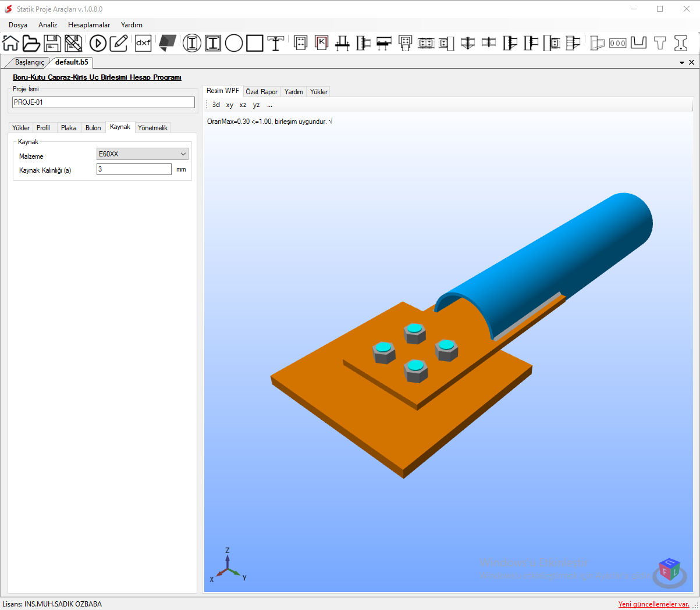Click the I-girder concrete section icon
This screenshot has width=700, height=610.
pos(681,43)
